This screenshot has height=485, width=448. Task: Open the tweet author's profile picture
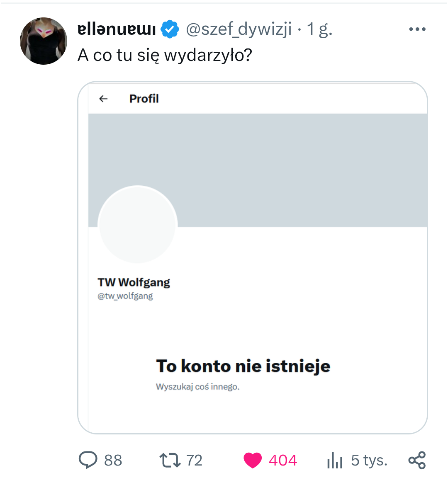pyautogui.click(x=44, y=41)
